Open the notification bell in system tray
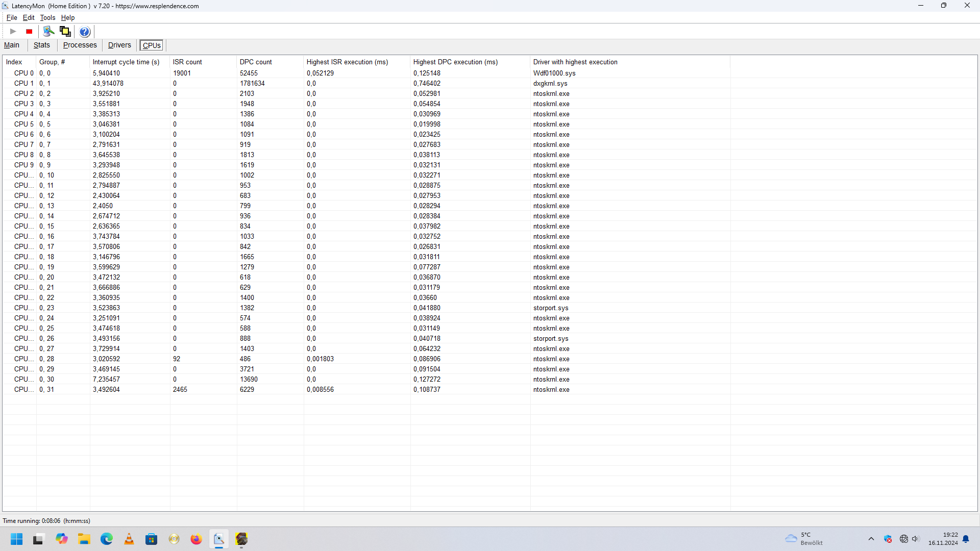Viewport: 980px width, 551px height. click(x=966, y=539)
